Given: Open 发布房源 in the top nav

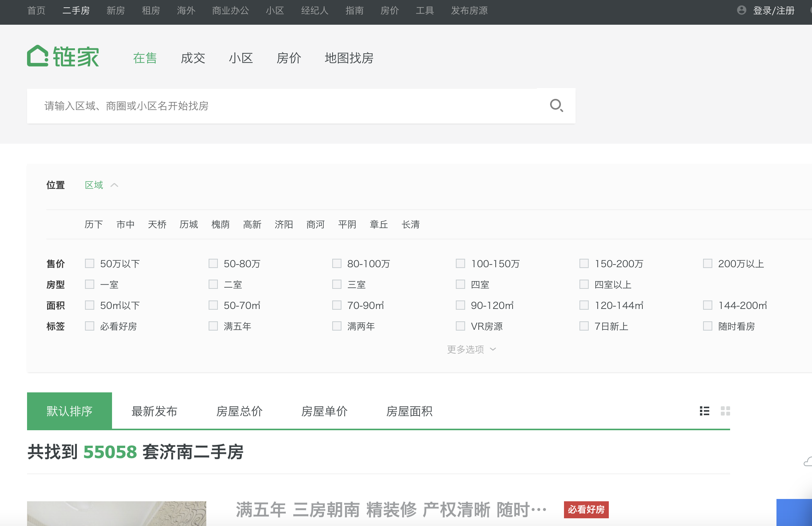Looking at the screenshot, I should (x=469, y=10).
